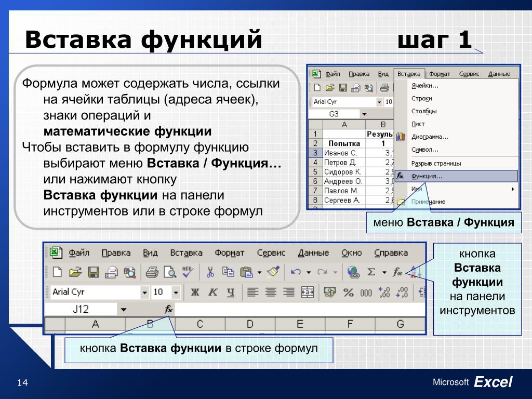Select column header D in the lower sheet
The width and height of the screenshot is (532, 399).
(x=250, y=324)
